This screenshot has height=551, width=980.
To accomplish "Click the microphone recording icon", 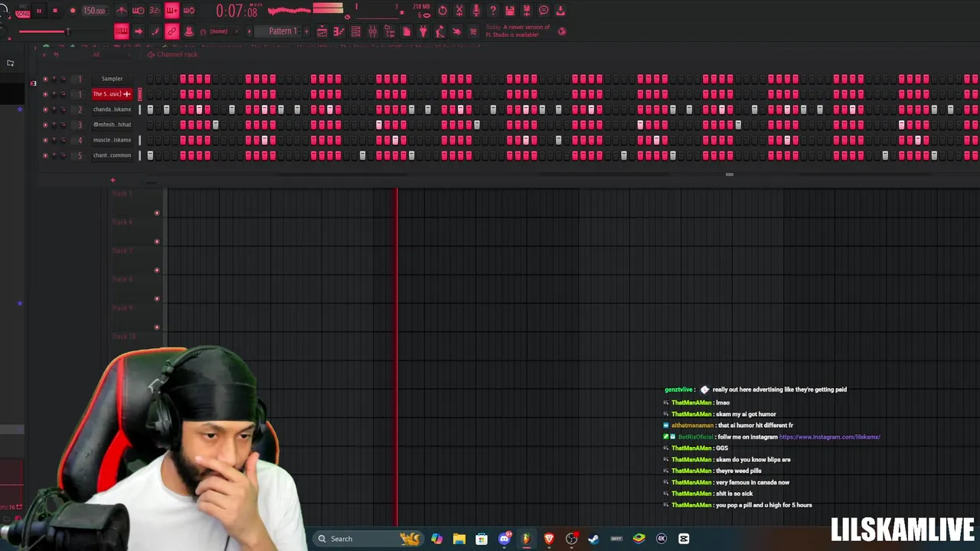I will (476, 11).
